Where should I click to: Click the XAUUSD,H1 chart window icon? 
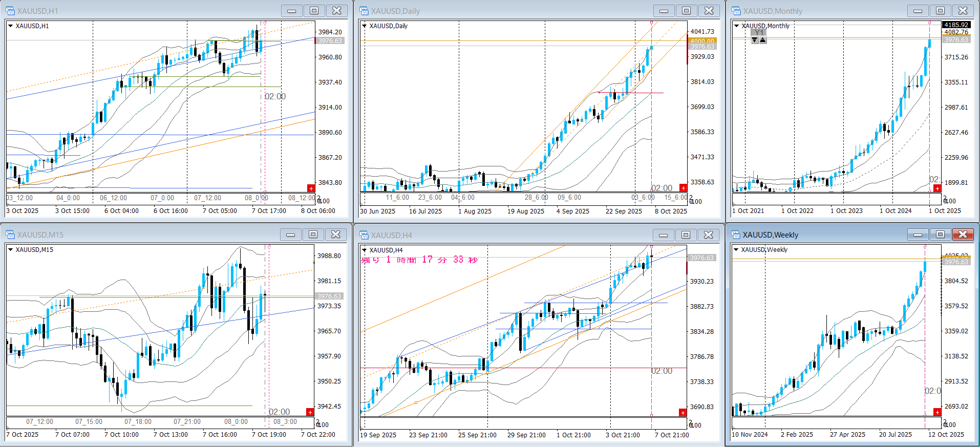(10, 11)
